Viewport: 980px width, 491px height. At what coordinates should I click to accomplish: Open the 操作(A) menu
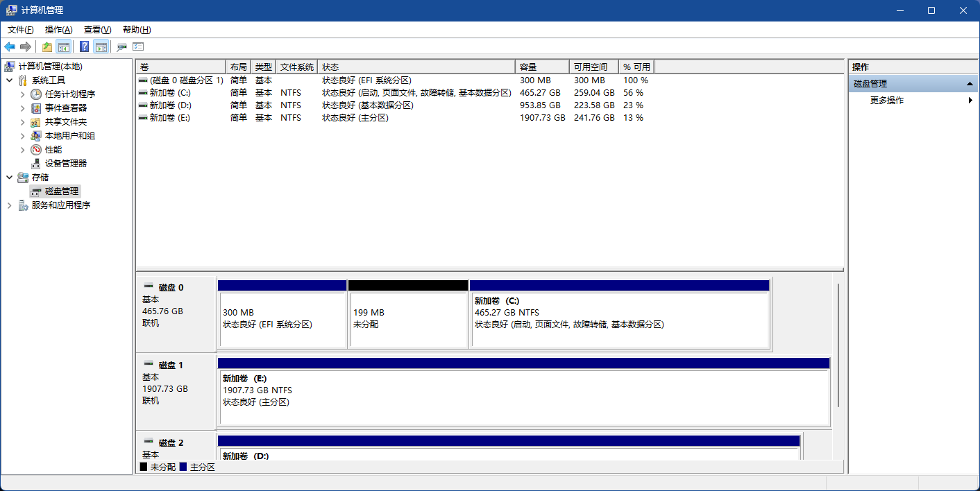[x=58, y=30]
